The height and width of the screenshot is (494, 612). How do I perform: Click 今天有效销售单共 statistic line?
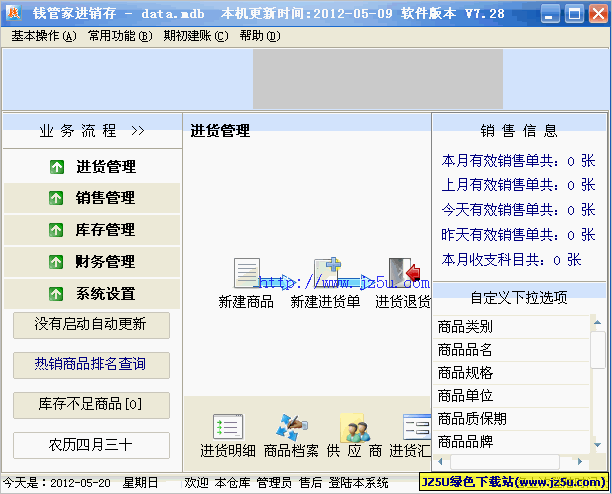518,210
